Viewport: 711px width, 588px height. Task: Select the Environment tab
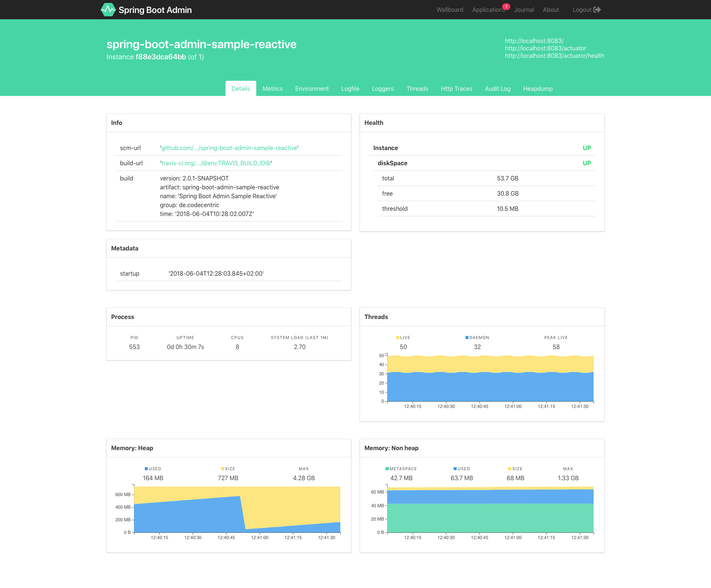312,89
